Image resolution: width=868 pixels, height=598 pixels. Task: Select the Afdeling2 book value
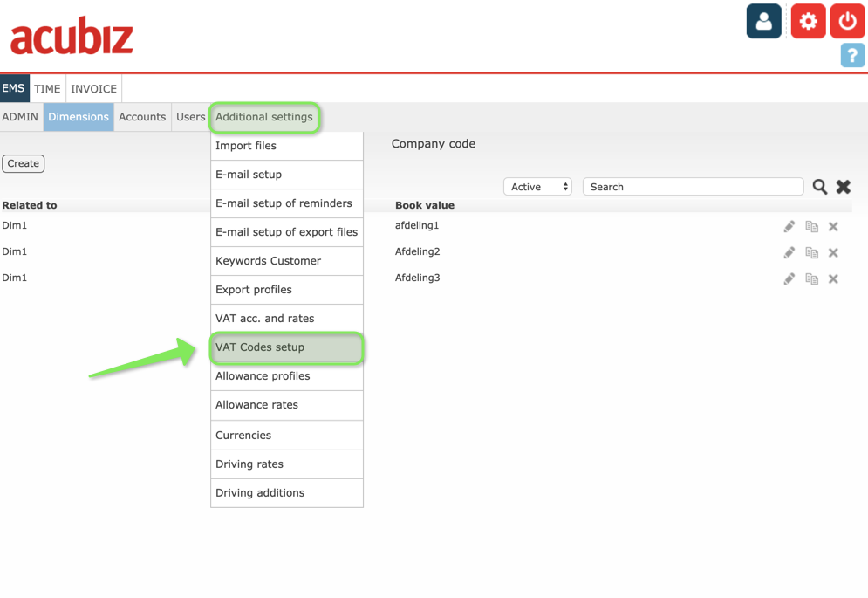point(417,251)
